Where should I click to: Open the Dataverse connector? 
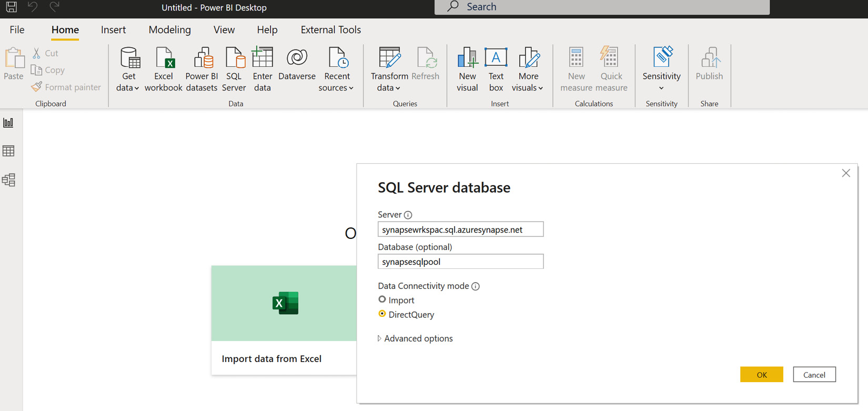point(297,64)
